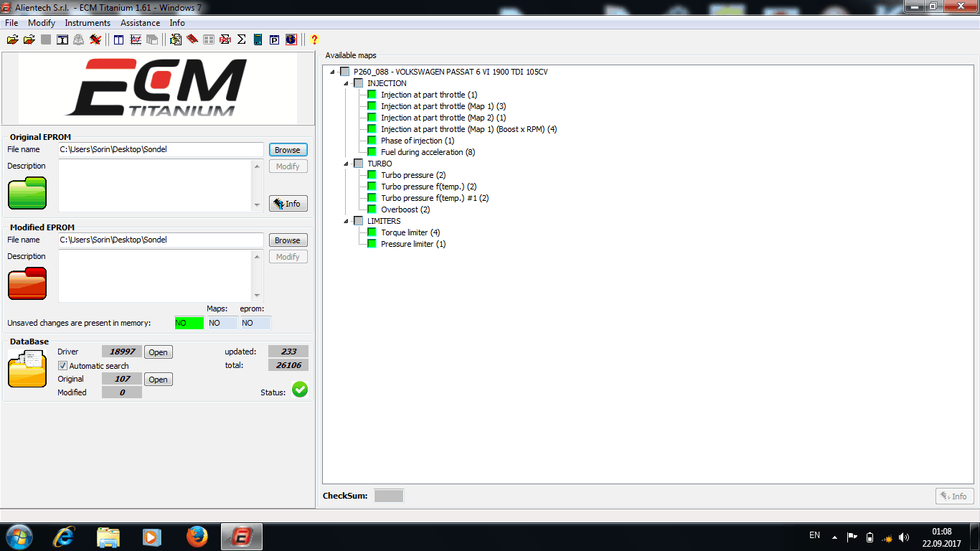Click the hand-with-document toolbar icon
The width and height of the screenshot is (980, 551).
coord(176,39)
